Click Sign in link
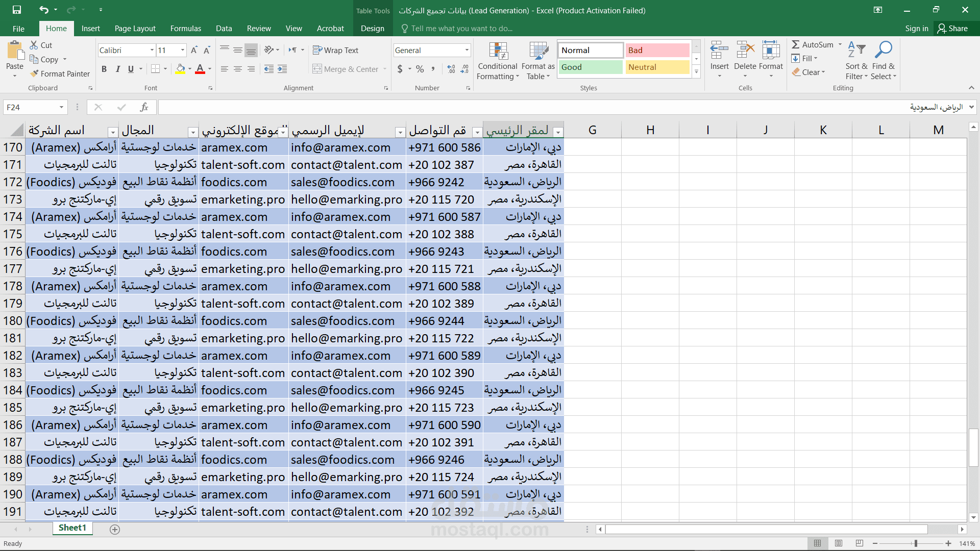 917,29
